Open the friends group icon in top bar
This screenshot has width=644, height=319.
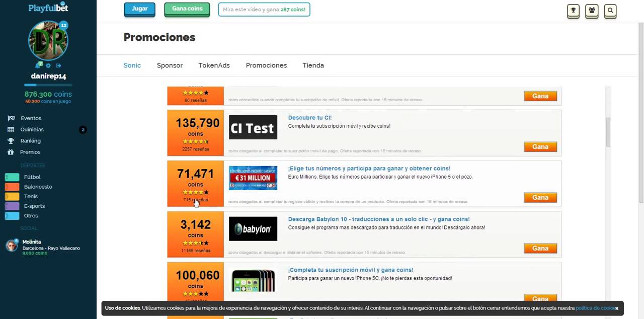[x=592, y=10]
